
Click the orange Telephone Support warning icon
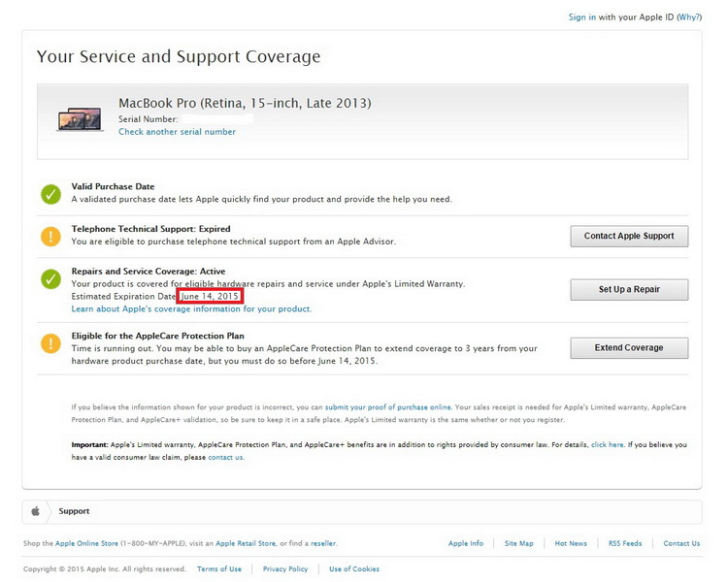tap(50, 236)
